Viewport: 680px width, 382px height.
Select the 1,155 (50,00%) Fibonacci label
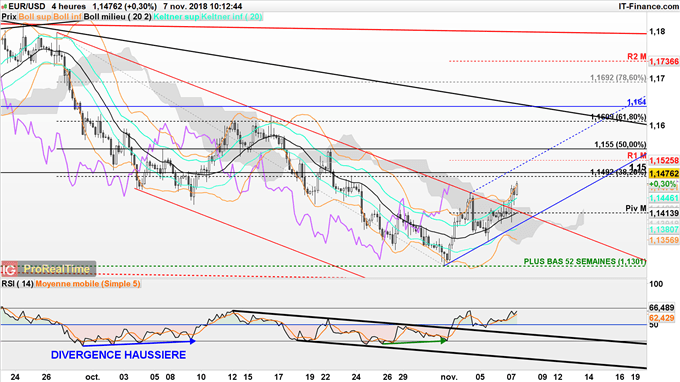point(620,144)
